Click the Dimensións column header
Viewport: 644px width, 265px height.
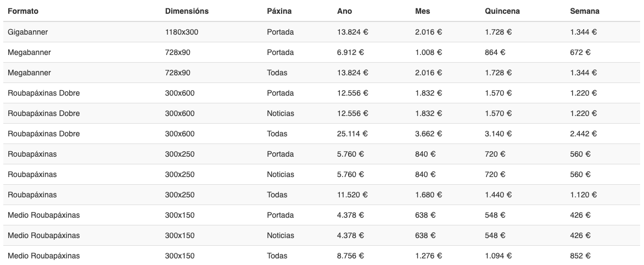(187, 11)
